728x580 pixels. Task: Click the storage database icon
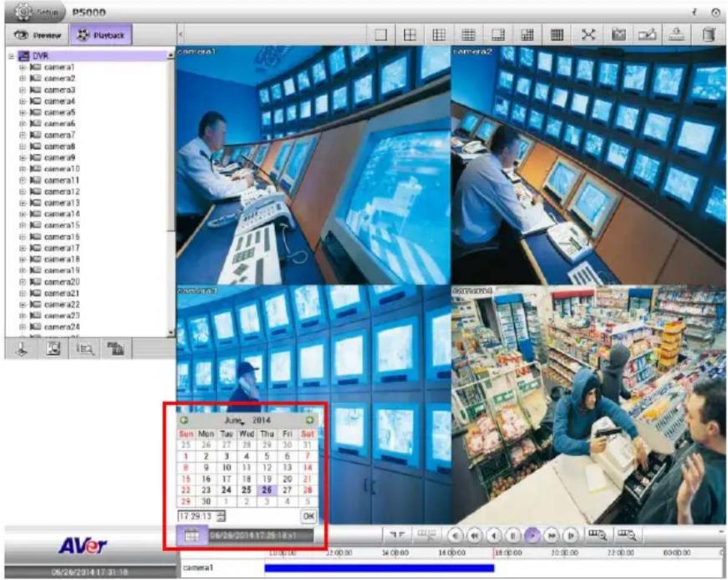point(709,35)
